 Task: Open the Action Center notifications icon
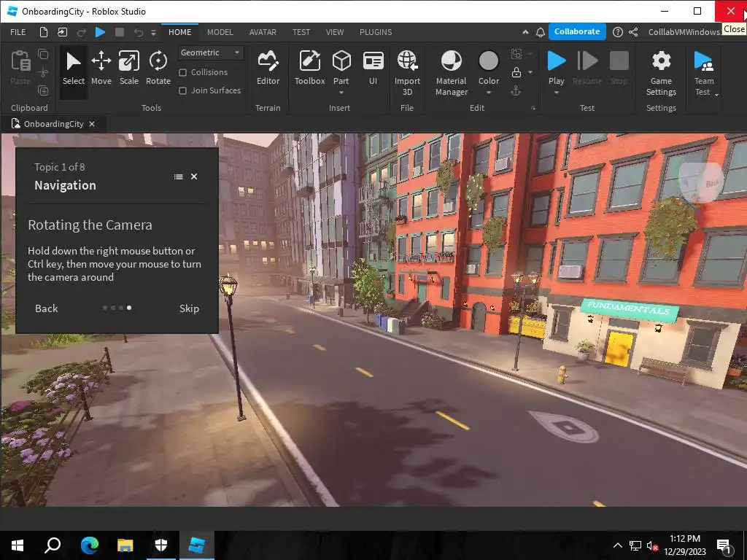pyautogui.click(x=724, y=545)
